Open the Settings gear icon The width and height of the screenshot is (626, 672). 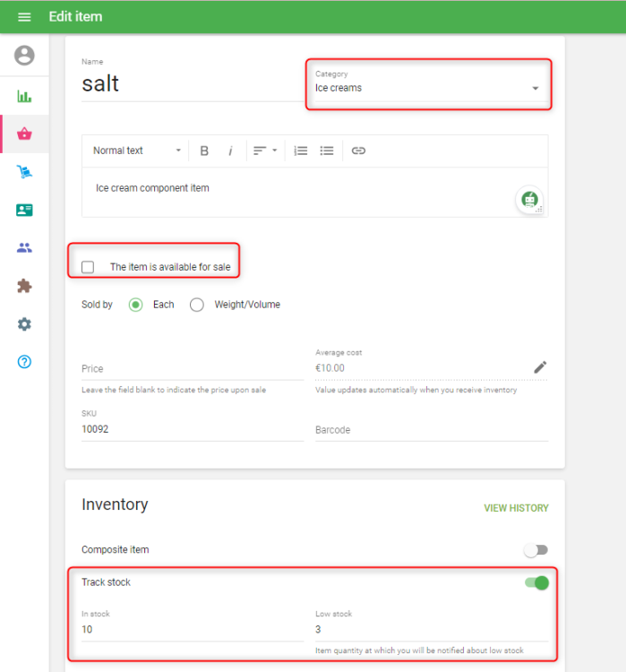(24, 324)
